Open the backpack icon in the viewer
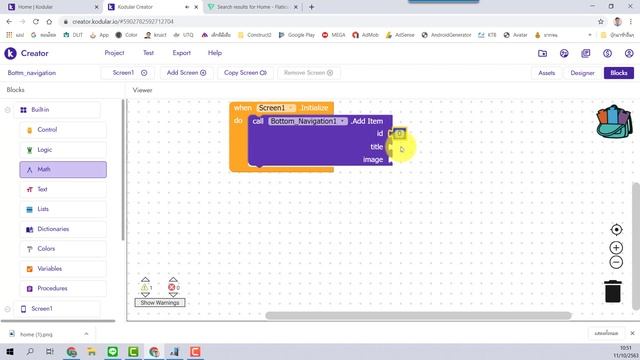640x360 pixels. coord(614,123)
